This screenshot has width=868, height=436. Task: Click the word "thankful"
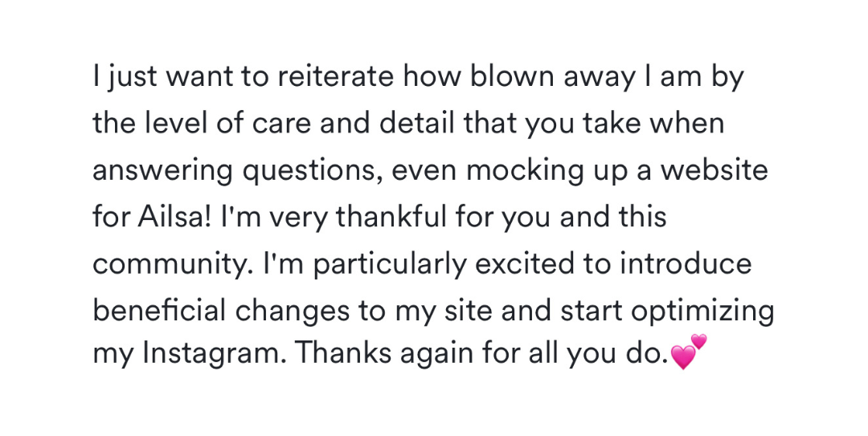pos(391,216)
